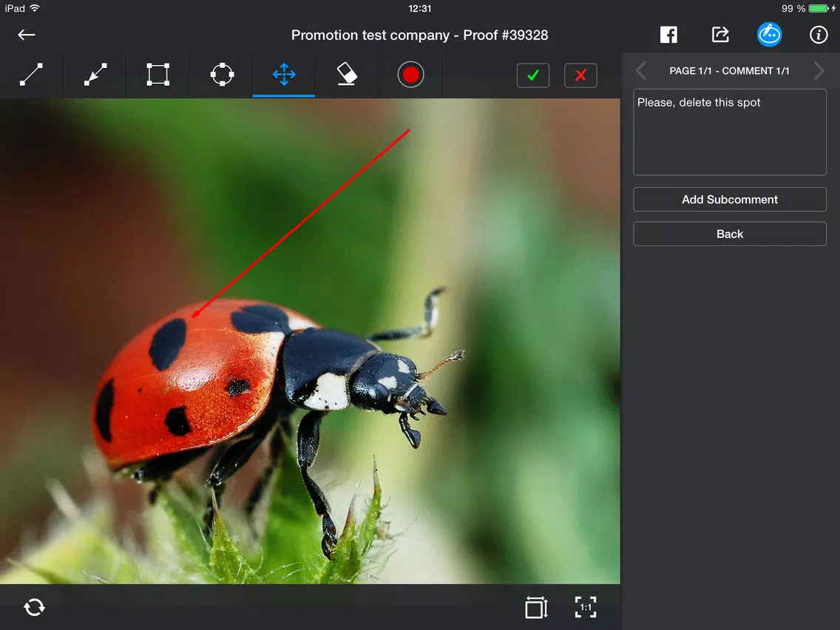Image resolution: width=840 pixels, height=630 pixels.
Task: Select the arrow drawing tool
Action: (95, 75)
